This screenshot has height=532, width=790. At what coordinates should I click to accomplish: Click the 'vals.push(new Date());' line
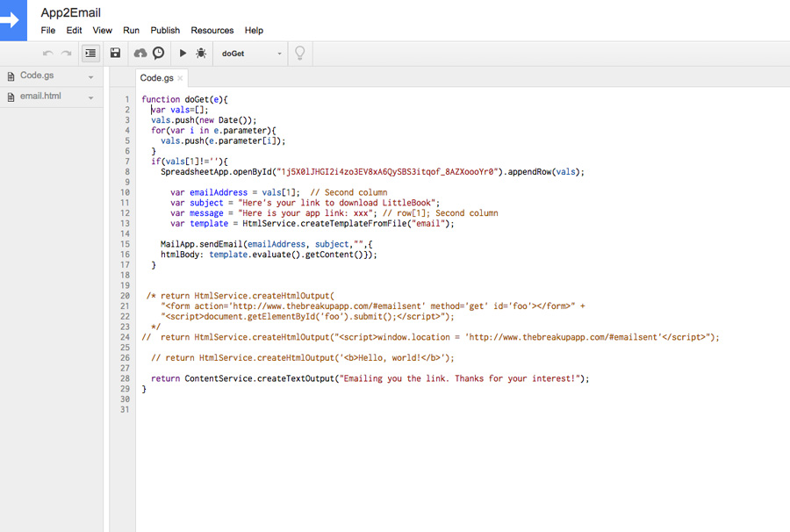pos(204,120)
